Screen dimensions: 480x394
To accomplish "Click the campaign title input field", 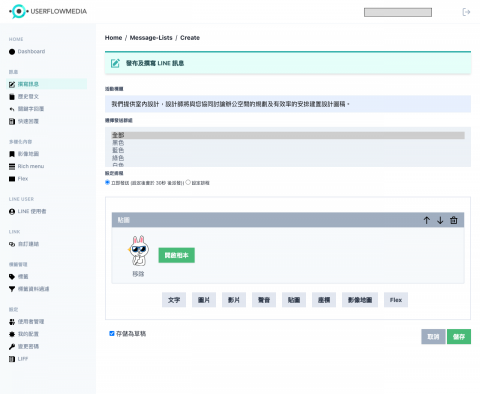I will click(288, 104).
